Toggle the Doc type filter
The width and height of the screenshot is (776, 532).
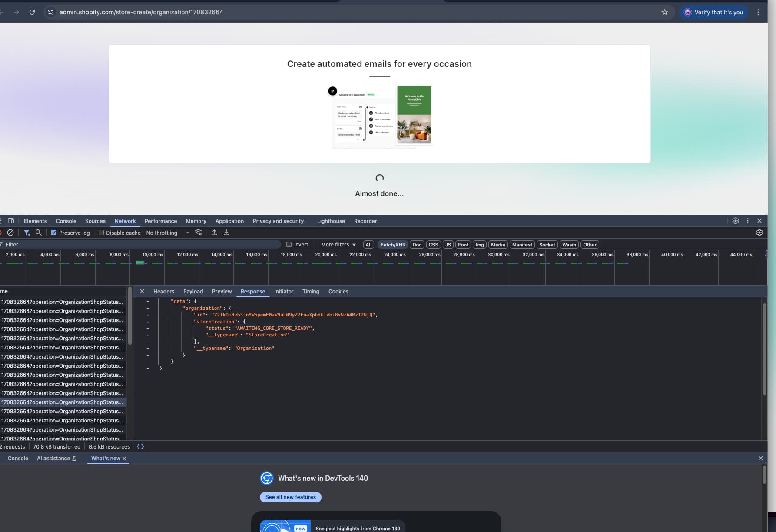click(x=417, y=245)
